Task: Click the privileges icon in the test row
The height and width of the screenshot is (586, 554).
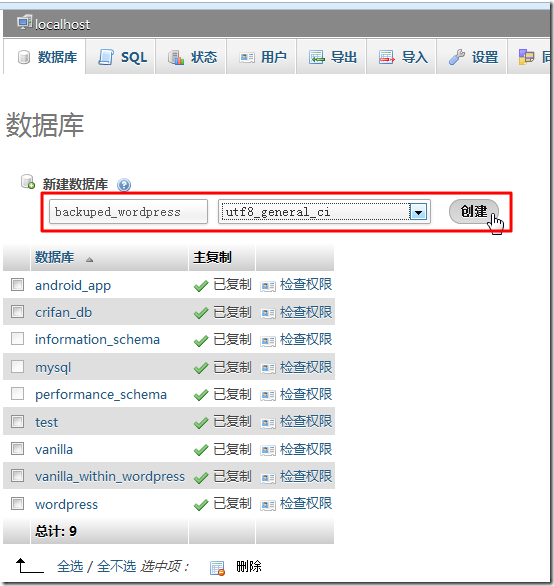Action: coord(268,423)
